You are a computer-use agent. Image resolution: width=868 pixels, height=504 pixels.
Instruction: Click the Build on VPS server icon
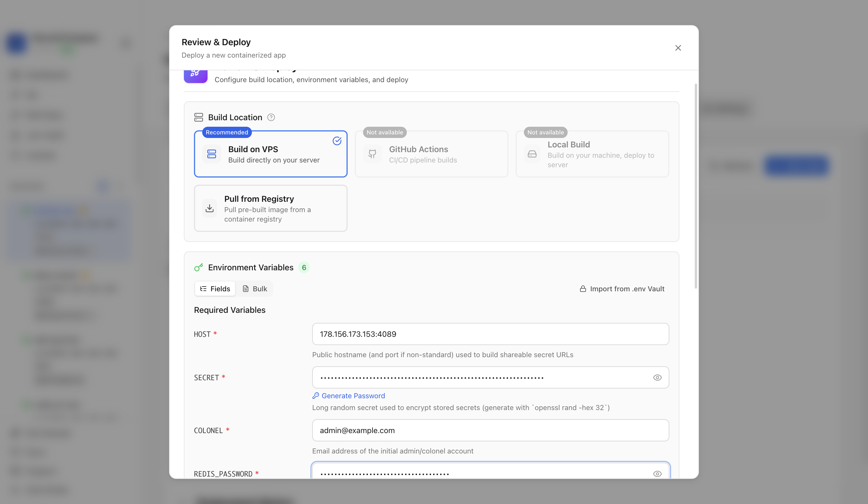coord(211,154)
